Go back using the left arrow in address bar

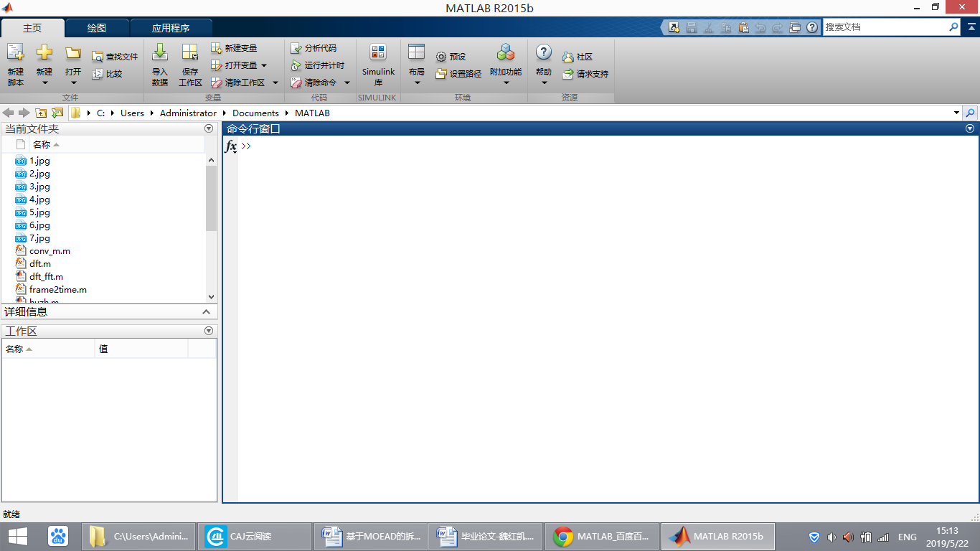point(9,113)
